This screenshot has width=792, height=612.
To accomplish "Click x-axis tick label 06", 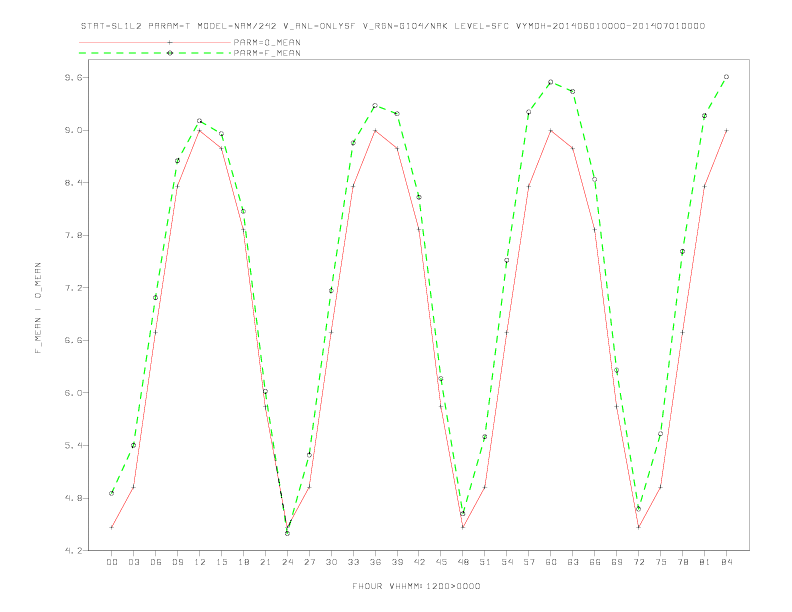I will pyautogui.click(x=156, y=562).
